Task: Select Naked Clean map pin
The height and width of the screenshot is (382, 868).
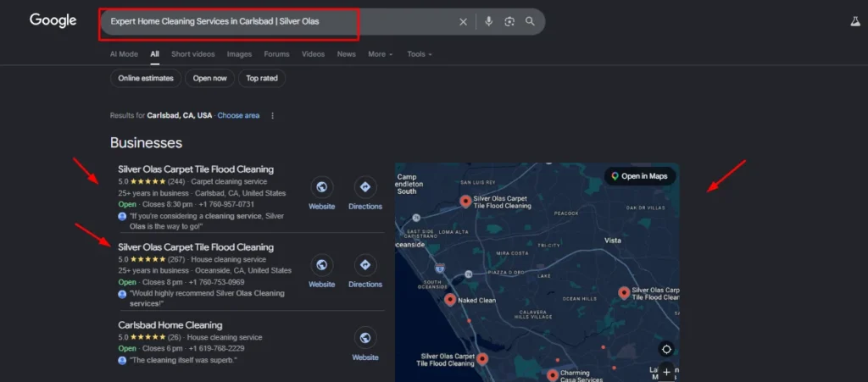Action: tap(450, 300)
